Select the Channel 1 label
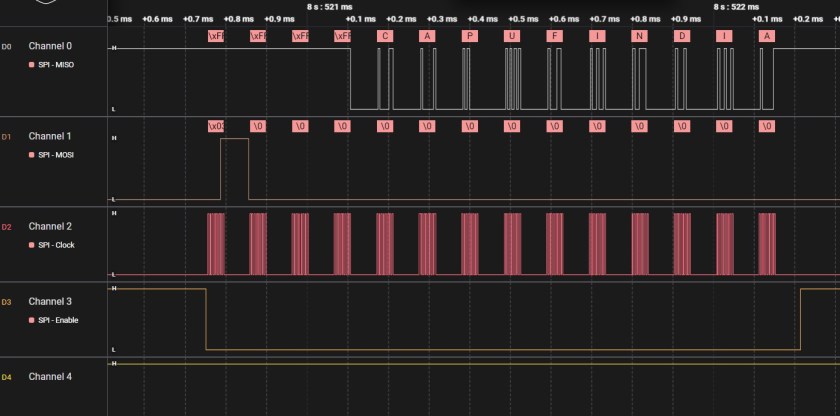840x416 pixels. [x=50, y=136]
